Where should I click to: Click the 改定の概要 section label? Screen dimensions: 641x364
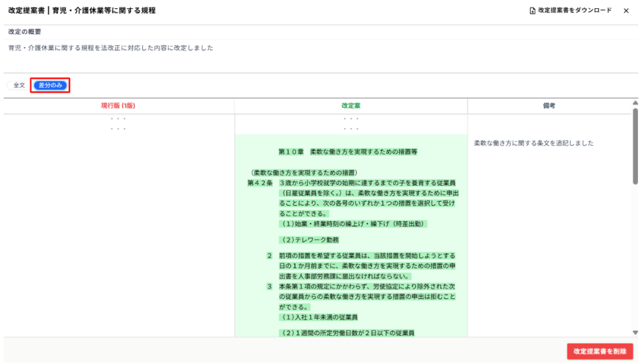click(24, 32)
